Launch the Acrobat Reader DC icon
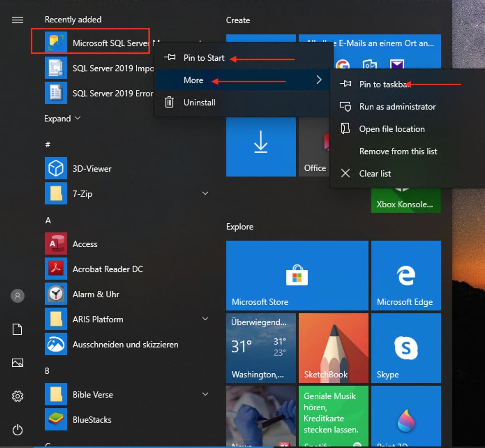This screenshot has width=485, height=448. point(56,269)
